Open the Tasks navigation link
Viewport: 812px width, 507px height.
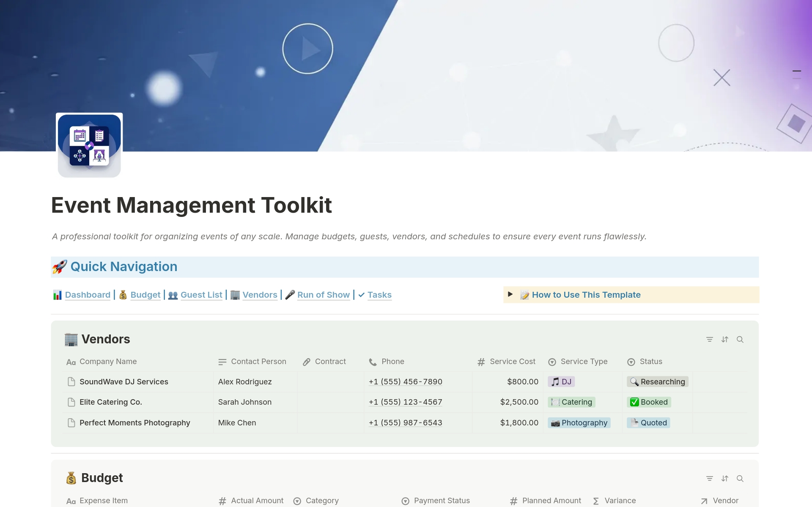click(379, 295)
